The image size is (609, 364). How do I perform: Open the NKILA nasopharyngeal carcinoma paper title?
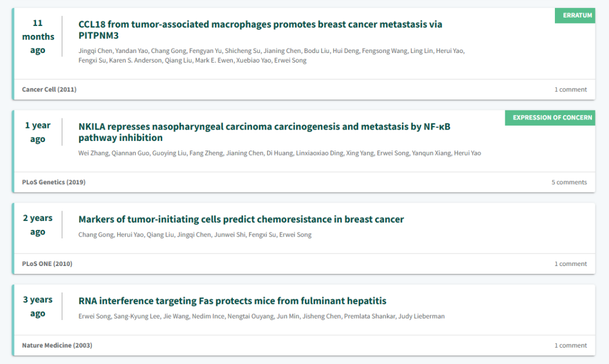(264, 132)
